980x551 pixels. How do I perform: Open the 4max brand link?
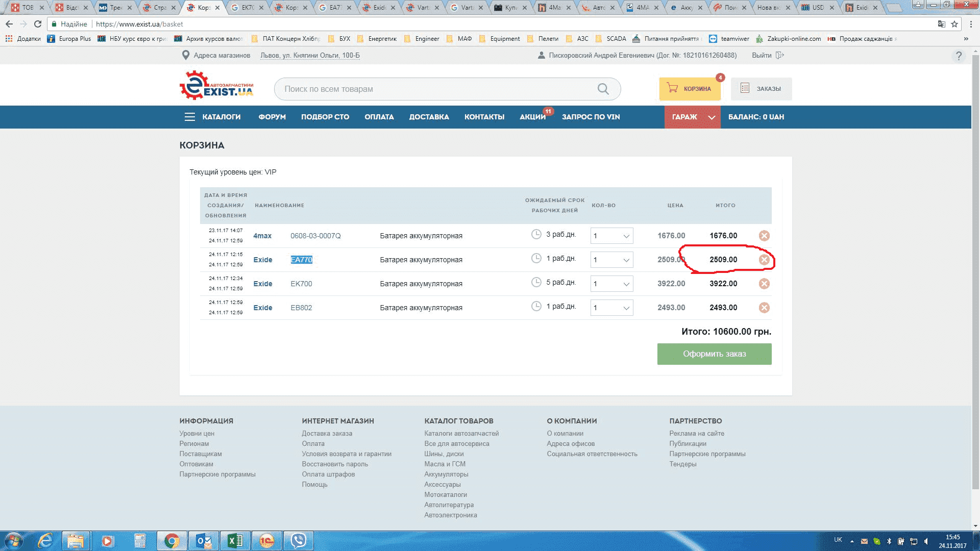click(262, 236)
